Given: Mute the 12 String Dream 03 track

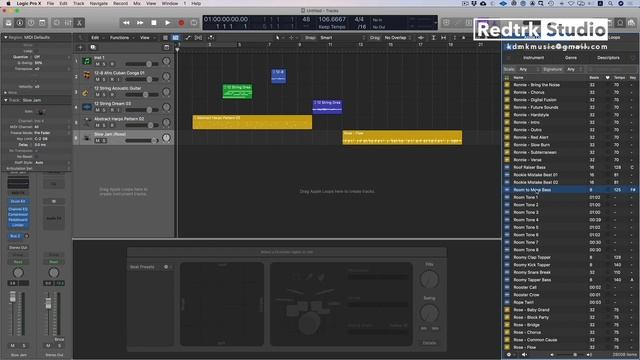Looking at the screenshot, I should (x=97, y=110).
